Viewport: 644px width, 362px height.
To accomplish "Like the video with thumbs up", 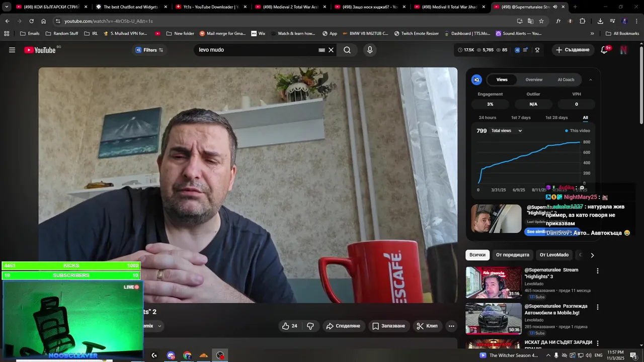I will pos(290,326).
